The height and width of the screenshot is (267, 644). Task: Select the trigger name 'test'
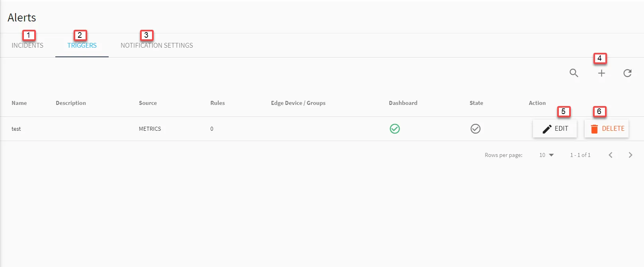click(x=16, y=129)
